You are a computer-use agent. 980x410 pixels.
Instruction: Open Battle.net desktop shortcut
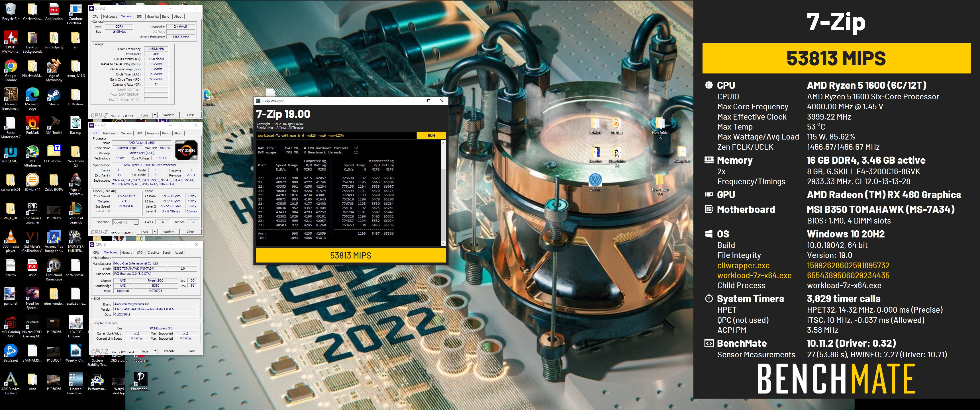point(11,353)
